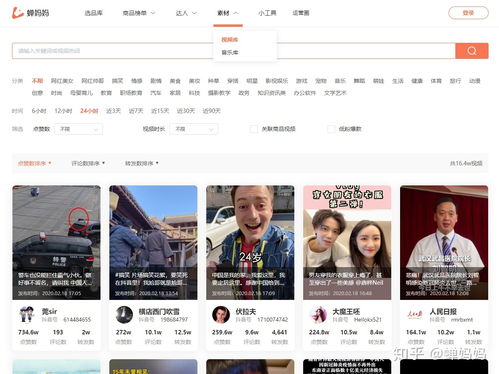The image size is (499, 374).
Task: Filter by the 不限 category
Action: point(37,81)
